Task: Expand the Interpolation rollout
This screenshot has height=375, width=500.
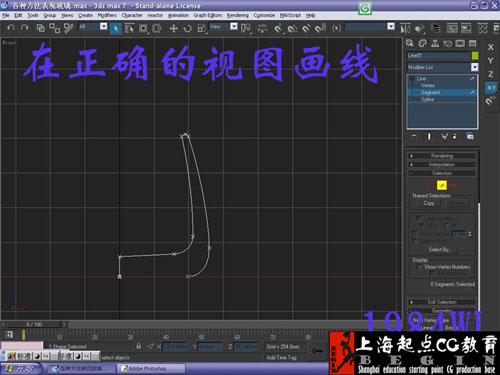Action: (x=442, y=164)
